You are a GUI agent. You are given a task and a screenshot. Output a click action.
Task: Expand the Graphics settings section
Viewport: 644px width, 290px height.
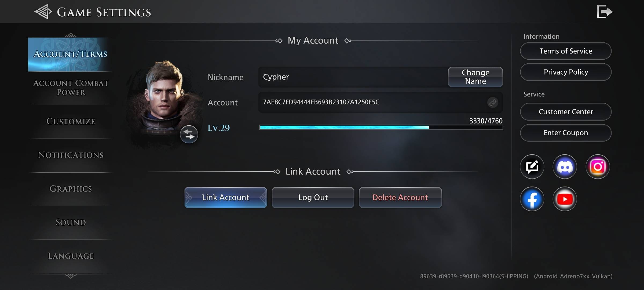[71, 189]
